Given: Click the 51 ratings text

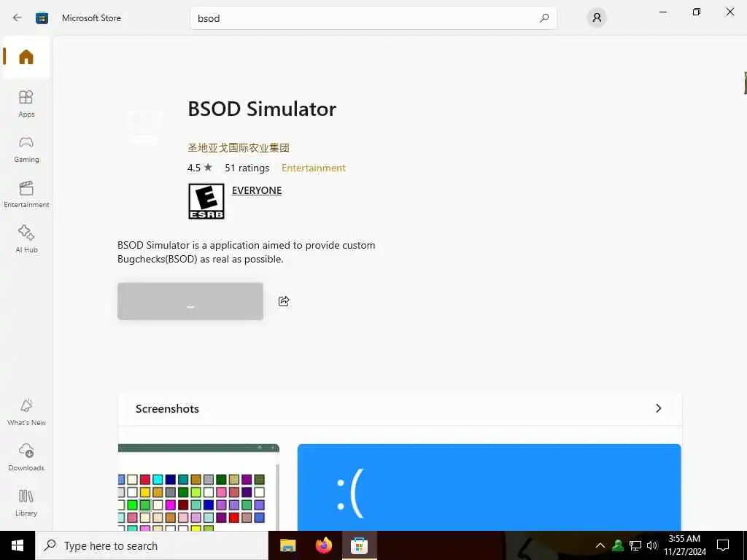Looking at the screenshot, I should (247, 168).
